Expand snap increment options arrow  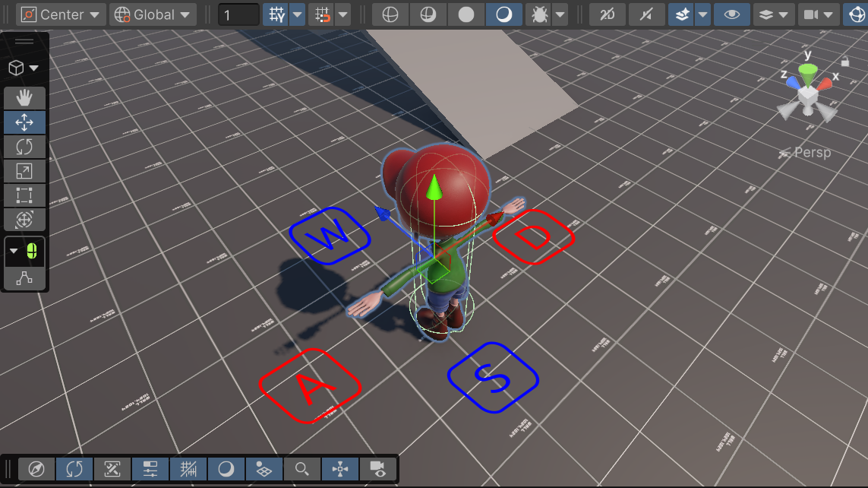tap(343, 15)
